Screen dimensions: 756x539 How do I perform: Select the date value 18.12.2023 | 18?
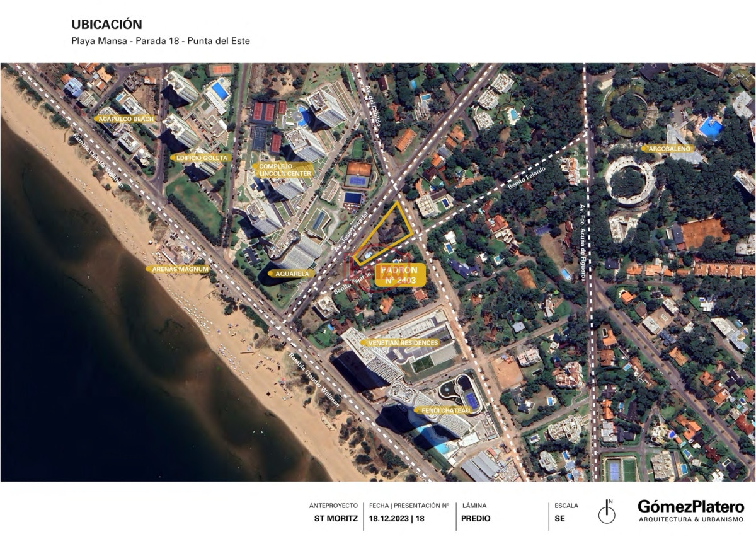(x=397, y=519)
